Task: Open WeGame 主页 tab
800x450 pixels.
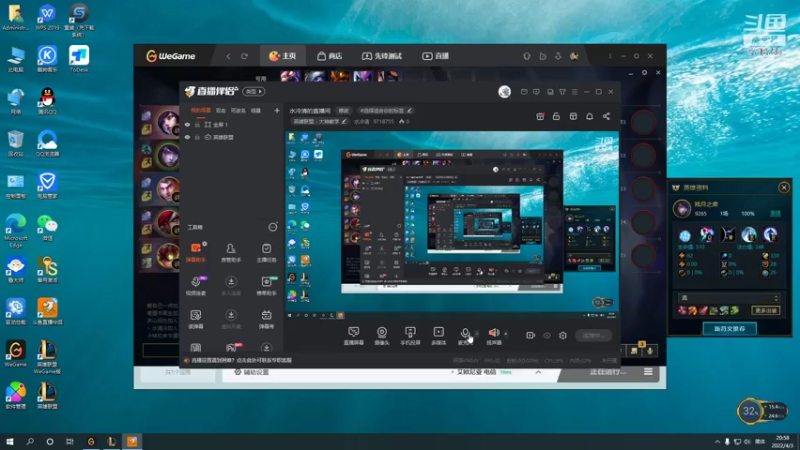Action: 283,56
